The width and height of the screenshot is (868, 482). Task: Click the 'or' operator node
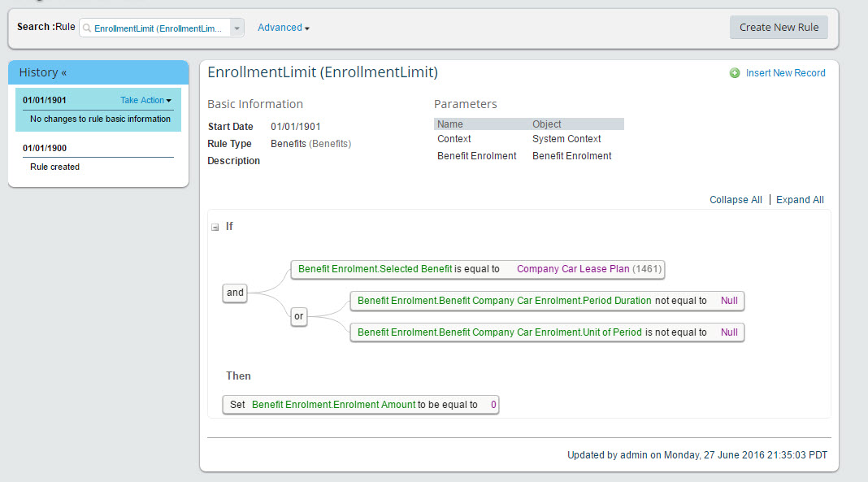(x=298, y=316)
